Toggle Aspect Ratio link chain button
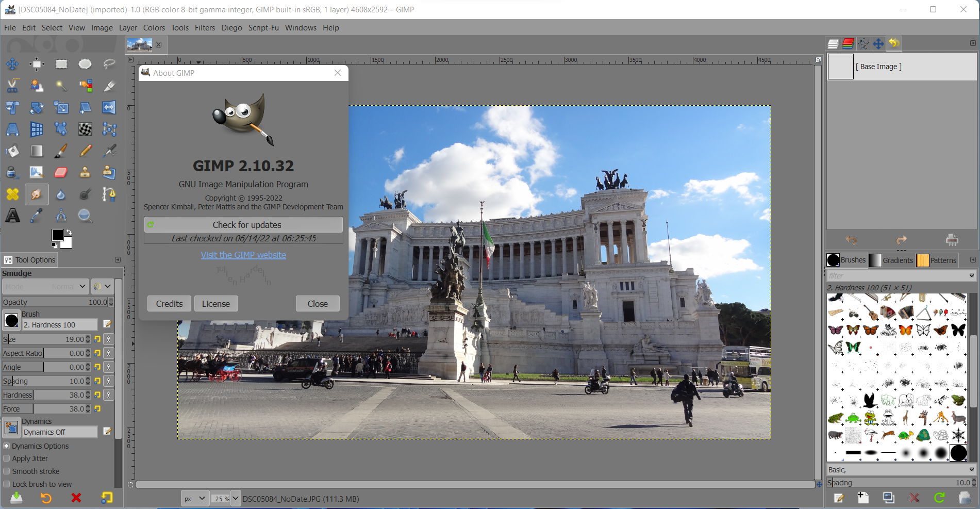Image resolution: width=980 pixels, height=509 pixels. (x=109, y=353)
